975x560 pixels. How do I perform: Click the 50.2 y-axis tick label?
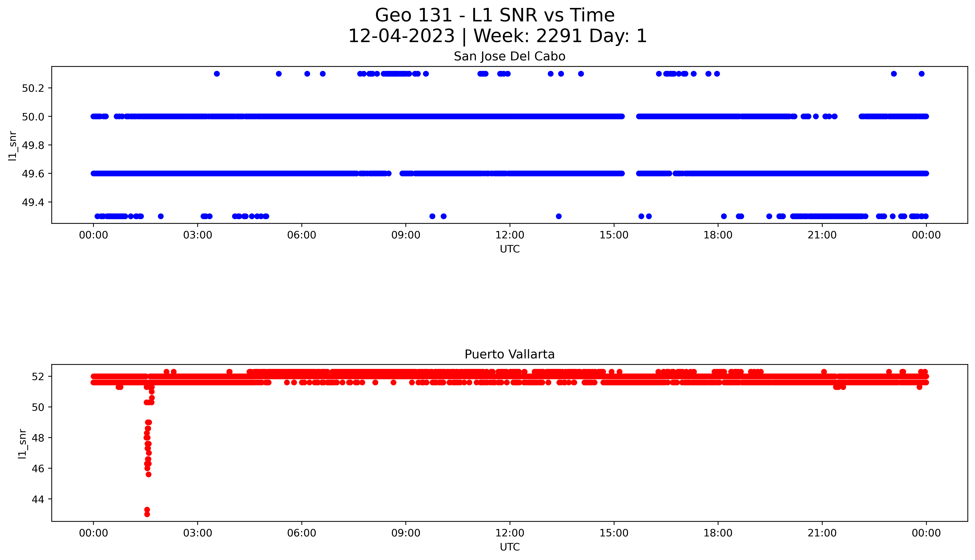point(33,88)
